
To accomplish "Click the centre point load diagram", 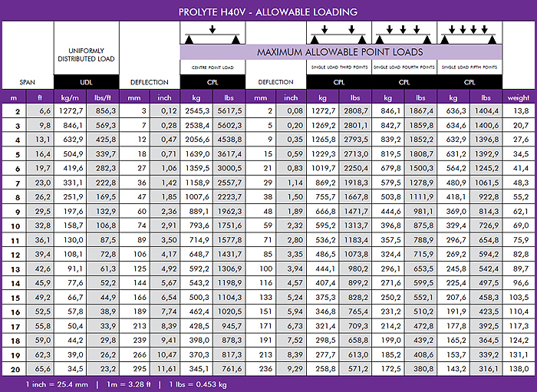I will pyautogui.click(x=212, y=32).
